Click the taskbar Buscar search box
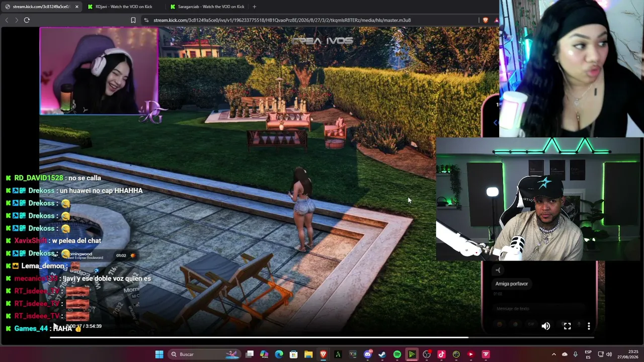644x362 pixels. point(204,354)
